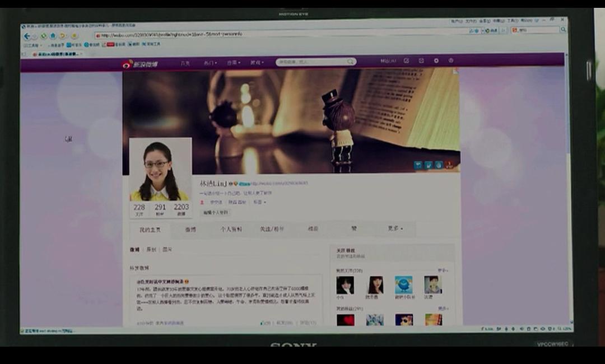Click the red icon on cover photo

pos(449,165)
